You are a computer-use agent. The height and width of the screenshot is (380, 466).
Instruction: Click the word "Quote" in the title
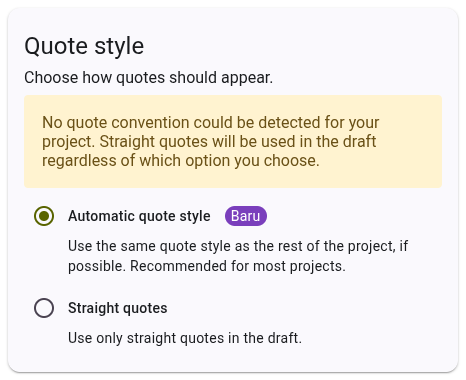coord(57,46)
